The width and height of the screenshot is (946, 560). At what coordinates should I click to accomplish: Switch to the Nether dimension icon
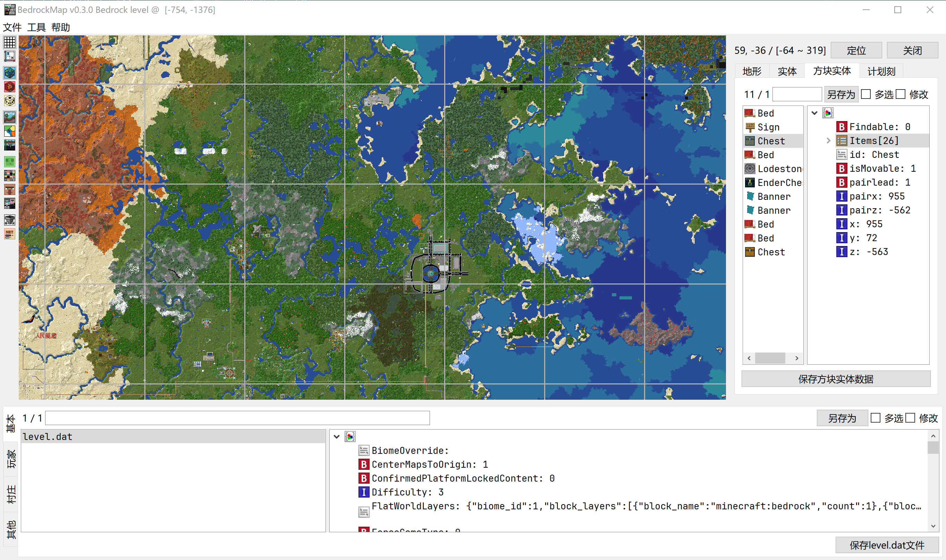9,87
